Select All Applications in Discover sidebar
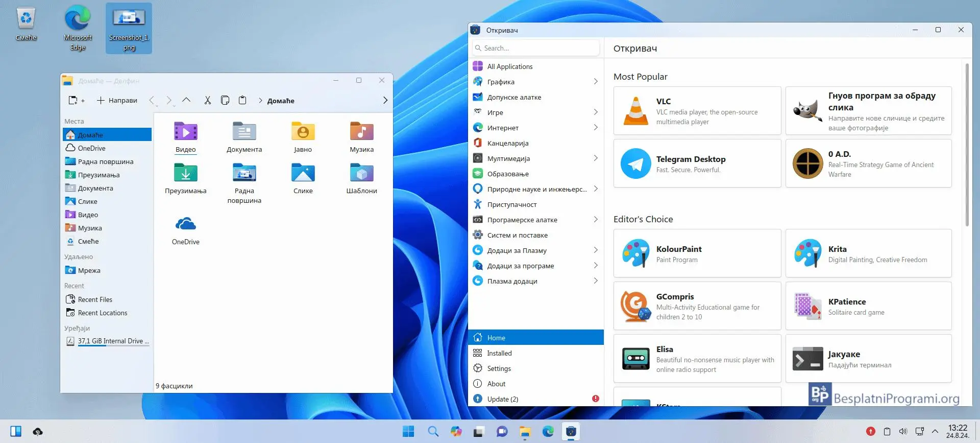This screenshot has height=443, width=980. [x=536, y=66]
